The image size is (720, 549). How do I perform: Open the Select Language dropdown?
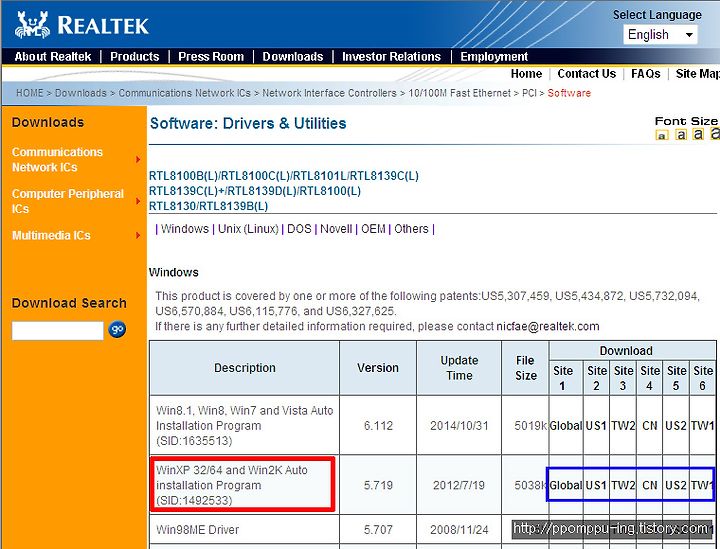660,35
